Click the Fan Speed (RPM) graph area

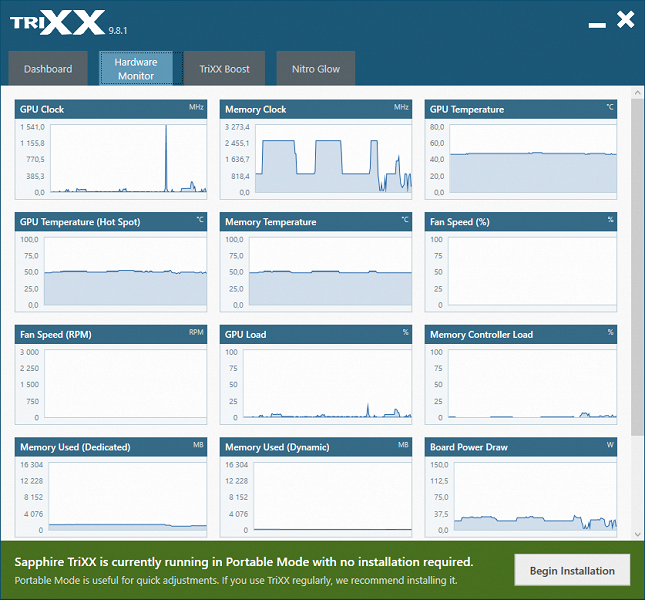coord(125,384)
